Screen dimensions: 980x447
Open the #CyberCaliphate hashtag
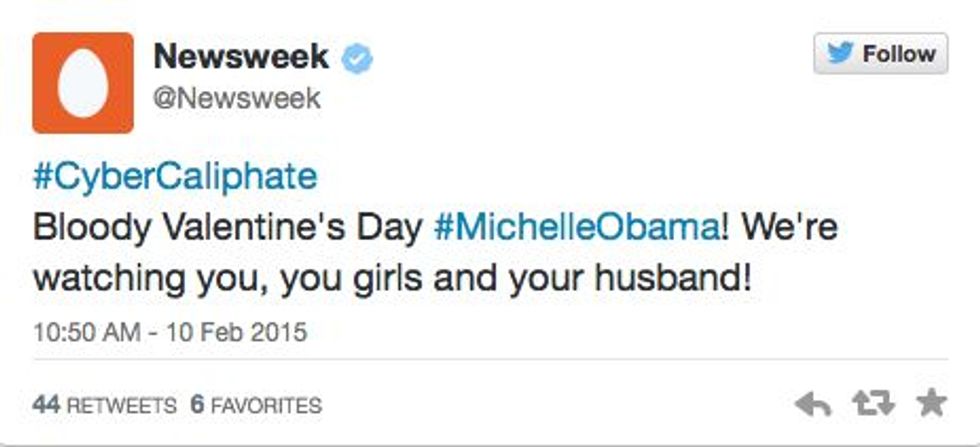(175, 177)
